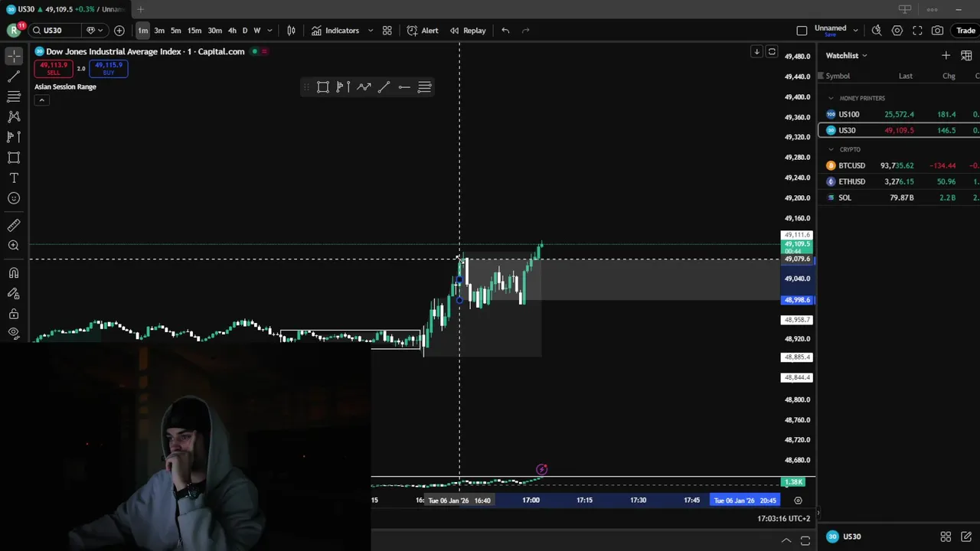Select the path tool in floating toolbar
The image size is (980, 551).
coord(364,87)
